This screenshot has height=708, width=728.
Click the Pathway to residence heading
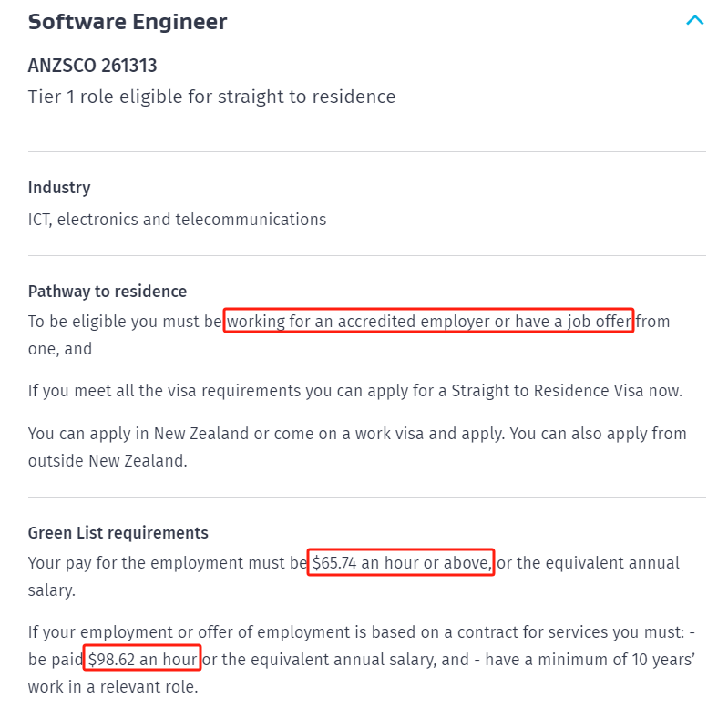(x=108, y=292)
